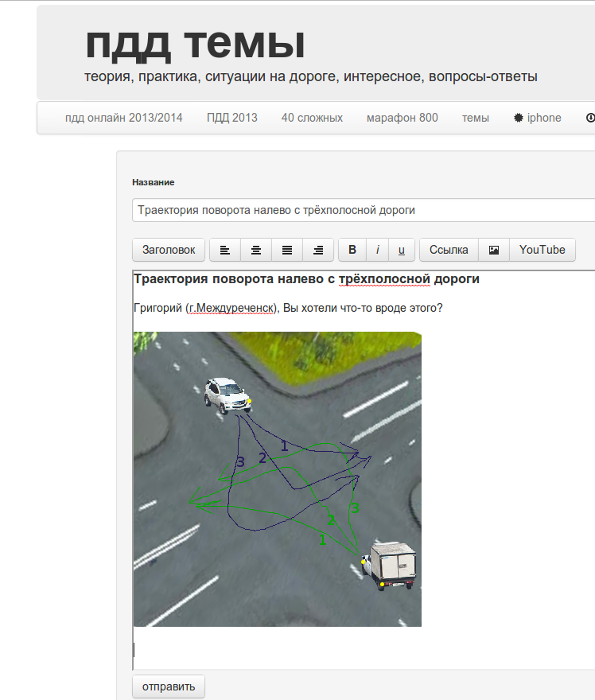Go to 40 сложных section
Image resolution: width=595 pixels, height=700 pixels.
(312, 118)
